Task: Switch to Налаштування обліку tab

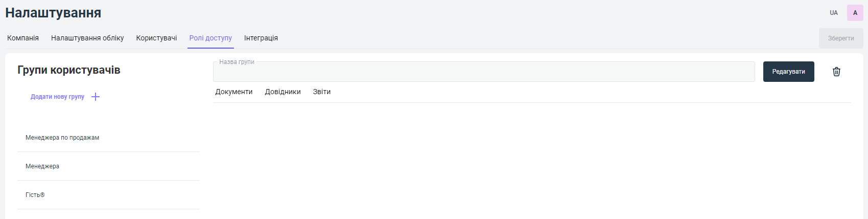Action: click(x=87, y=38)
